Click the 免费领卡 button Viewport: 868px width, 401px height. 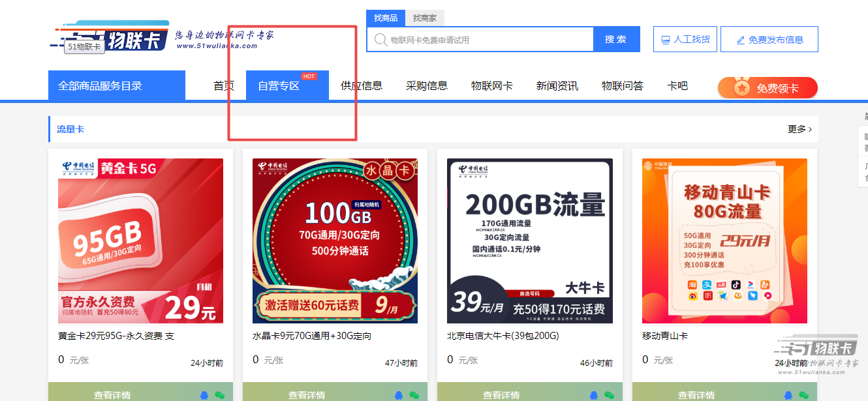[x=767, y=88]
